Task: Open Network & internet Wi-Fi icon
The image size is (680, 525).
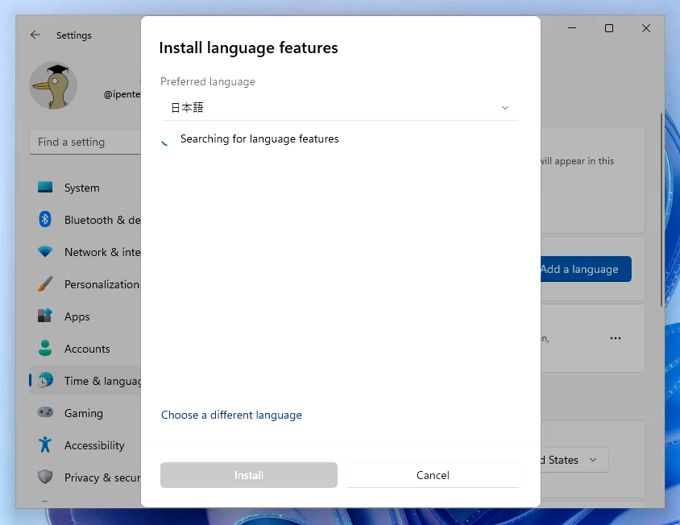Action: (45, 251)
